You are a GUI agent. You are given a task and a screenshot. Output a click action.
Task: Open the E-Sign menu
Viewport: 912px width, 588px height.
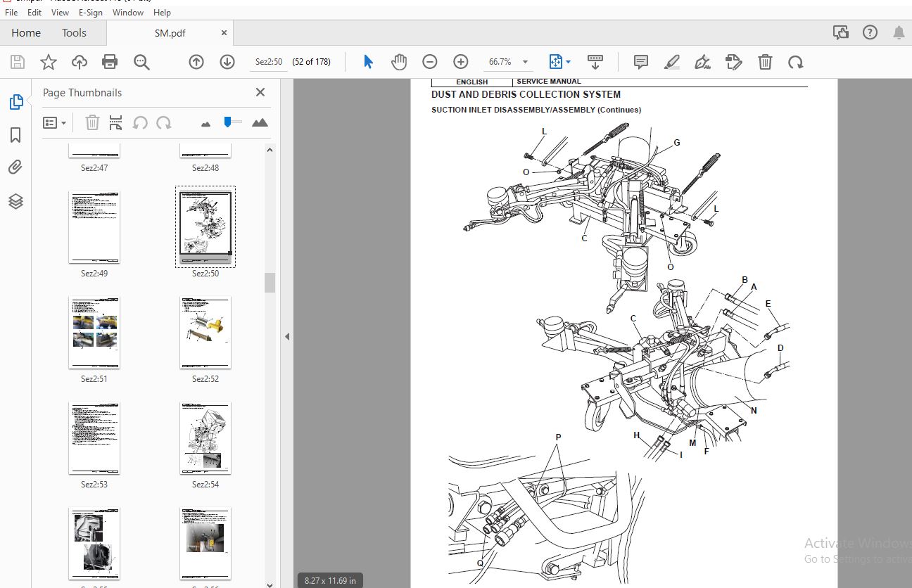[x=90, y=12]
